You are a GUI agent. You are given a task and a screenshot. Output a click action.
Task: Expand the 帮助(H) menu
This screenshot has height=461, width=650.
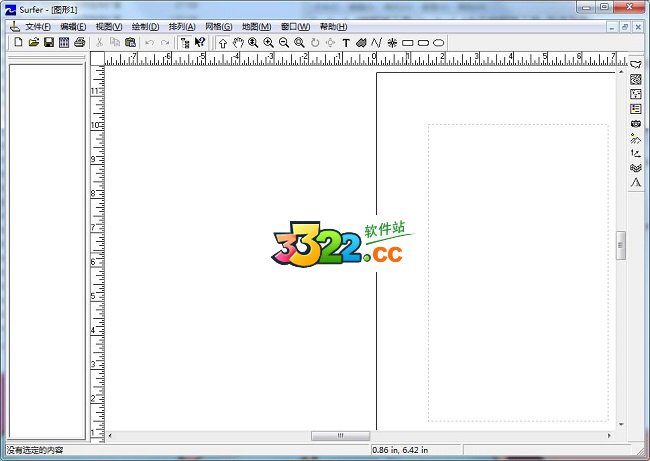(333, 26)
